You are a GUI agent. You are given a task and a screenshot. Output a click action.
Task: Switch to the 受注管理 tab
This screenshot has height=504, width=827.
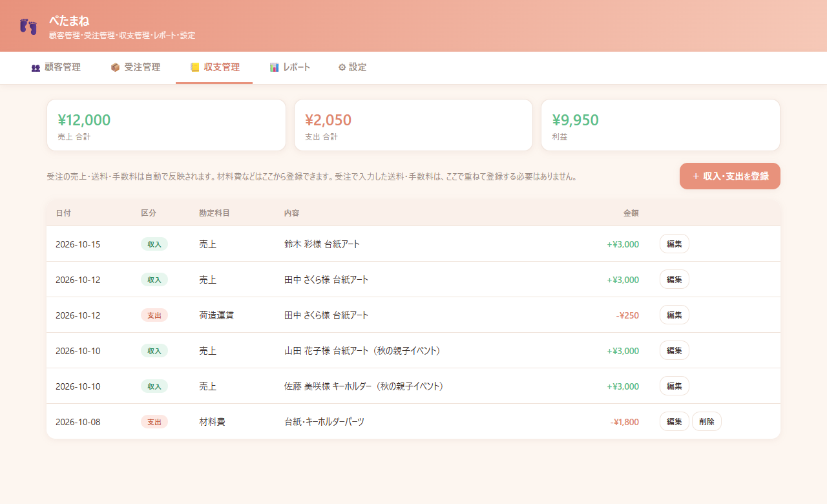click(x=135, y=67)
